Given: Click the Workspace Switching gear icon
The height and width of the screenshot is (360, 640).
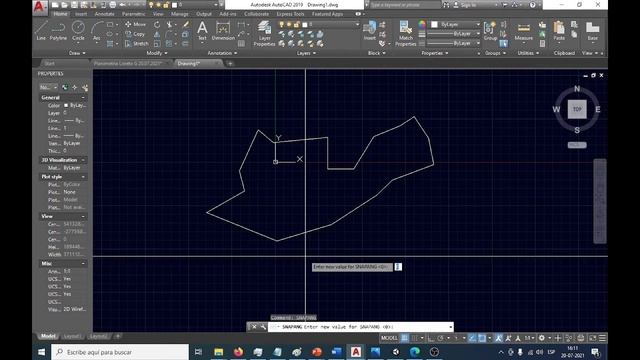Looking at the screenshot, I should coord(542,338).
